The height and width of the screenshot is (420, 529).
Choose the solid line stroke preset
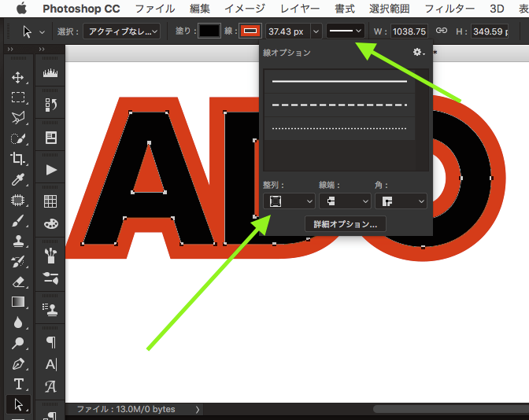(x=339, y=81)
